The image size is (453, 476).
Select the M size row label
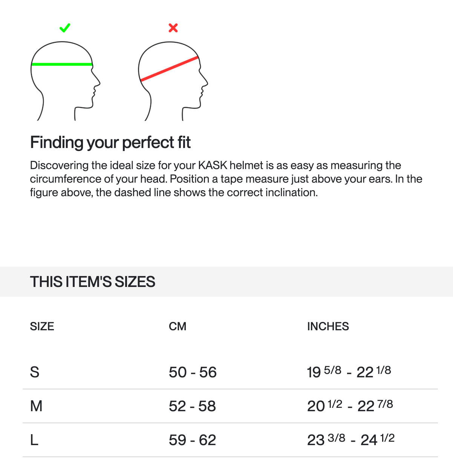36,406
